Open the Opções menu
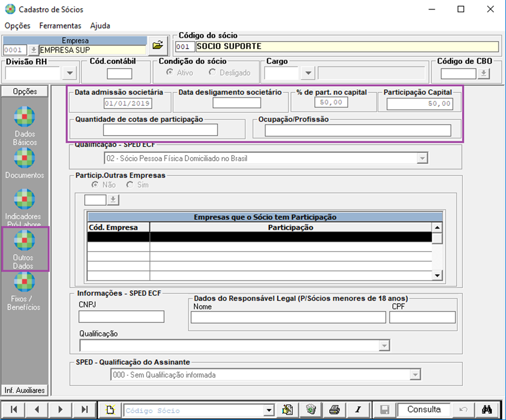The width and height of the screenshot is (506, 420). 17,26
